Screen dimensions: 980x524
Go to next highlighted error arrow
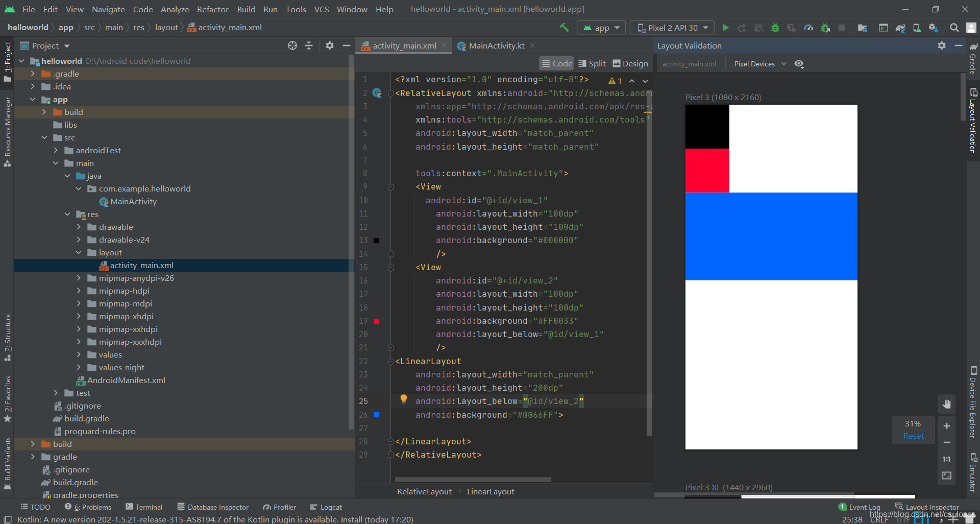coord(645,81)
